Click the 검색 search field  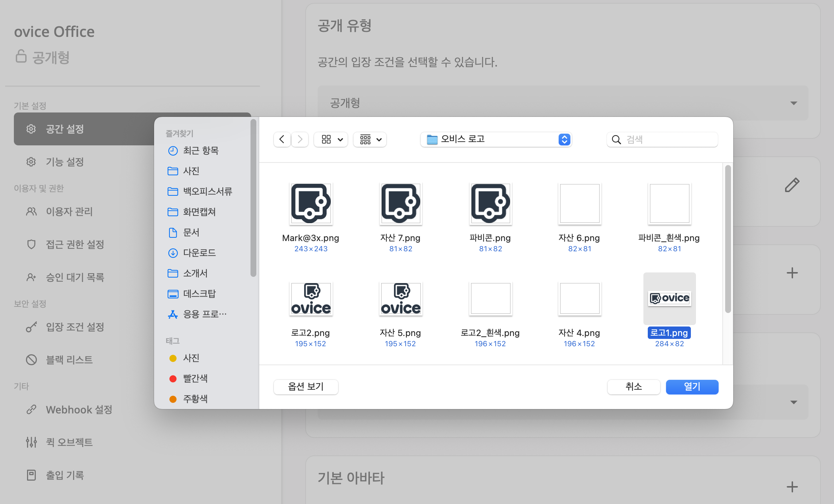(x=662, y=139)
